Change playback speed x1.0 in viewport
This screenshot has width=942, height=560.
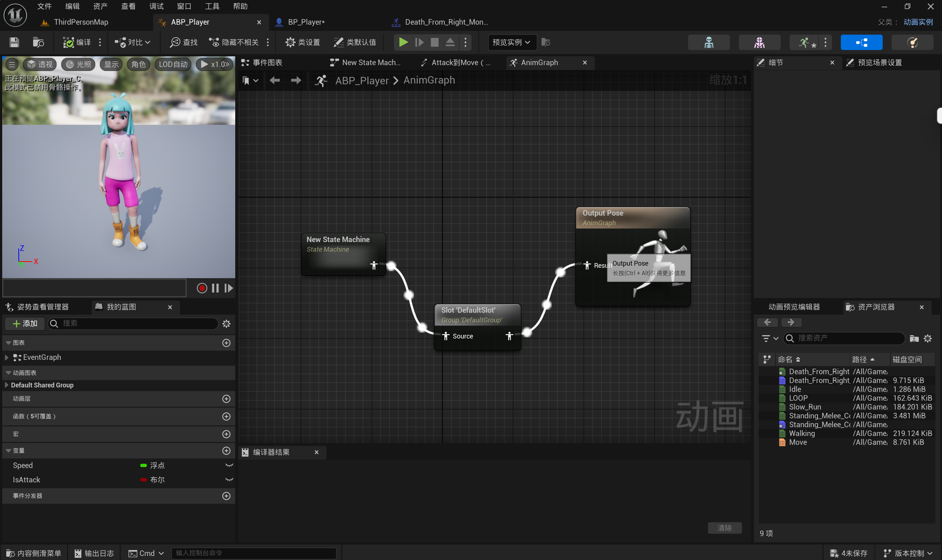pos(214,64)
